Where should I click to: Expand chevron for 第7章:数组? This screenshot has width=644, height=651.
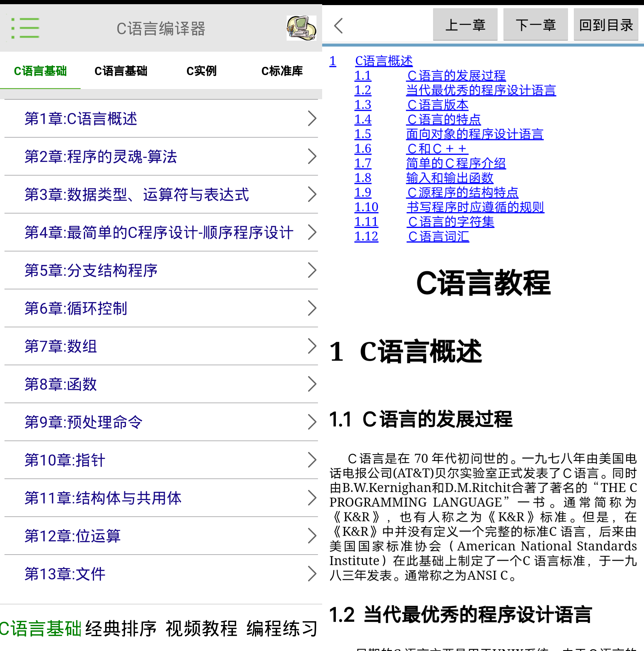(312, 346)
